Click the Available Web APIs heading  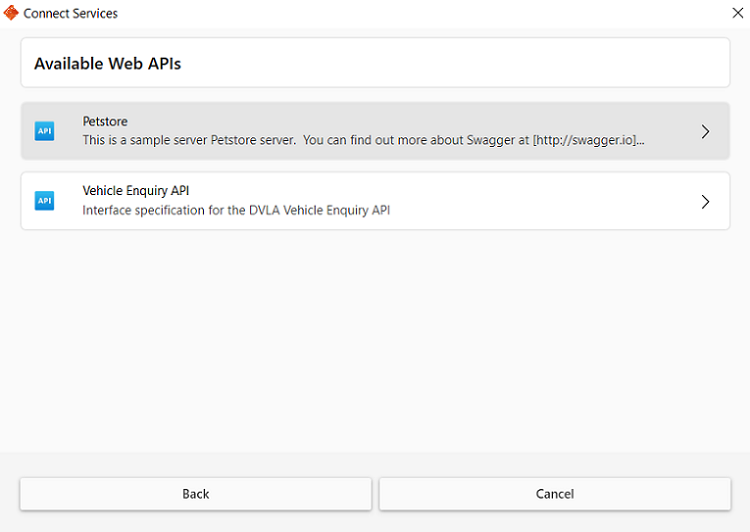pos(107,64)
